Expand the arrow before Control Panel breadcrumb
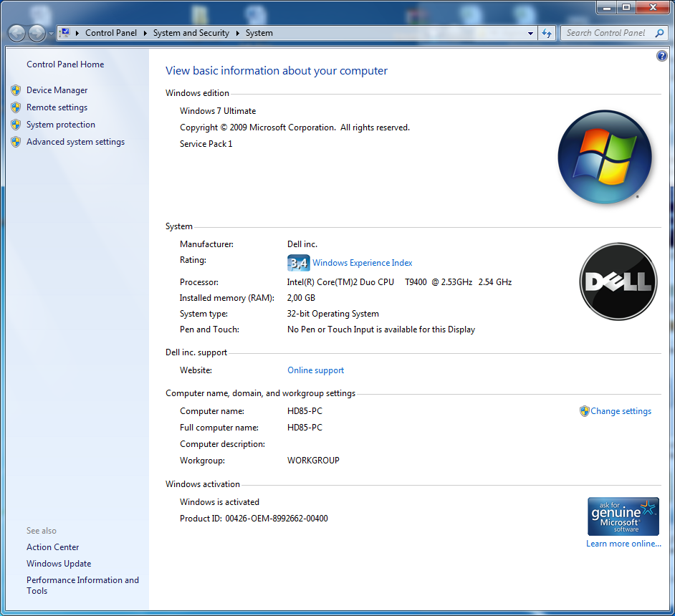The width and height of the screenshot is (675, 616). 77,33
